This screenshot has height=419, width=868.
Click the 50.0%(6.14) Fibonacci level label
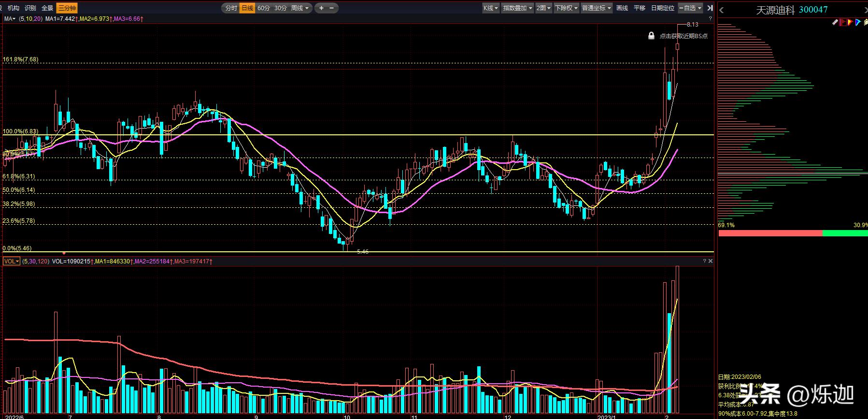coord(19,190)
